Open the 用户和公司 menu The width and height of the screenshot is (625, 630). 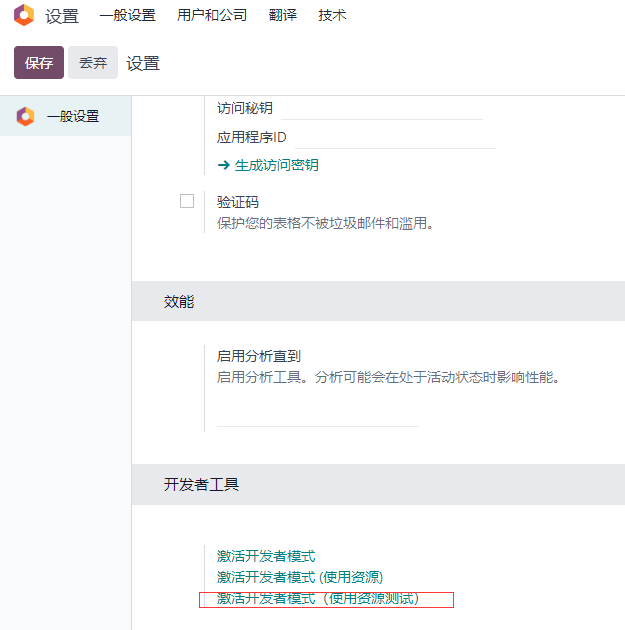[212, 15]
